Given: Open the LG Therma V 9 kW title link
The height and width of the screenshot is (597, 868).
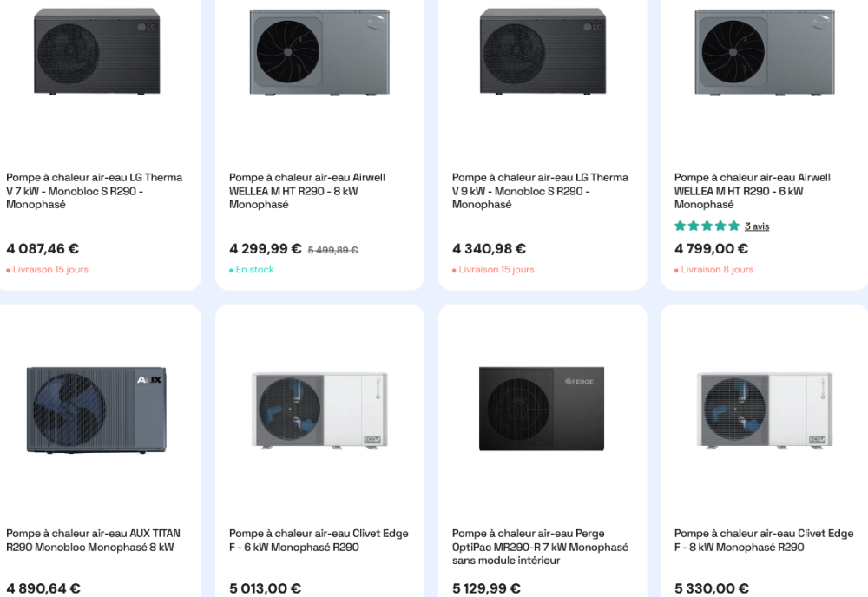Looking at the screenshot, I should (540, 191).
